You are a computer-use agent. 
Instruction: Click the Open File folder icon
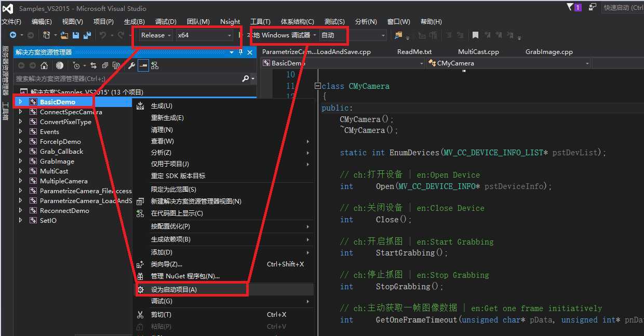64,35
